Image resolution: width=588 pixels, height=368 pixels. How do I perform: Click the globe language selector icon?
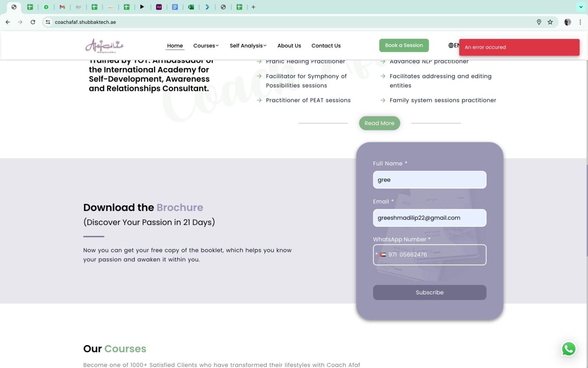point(451,45)
